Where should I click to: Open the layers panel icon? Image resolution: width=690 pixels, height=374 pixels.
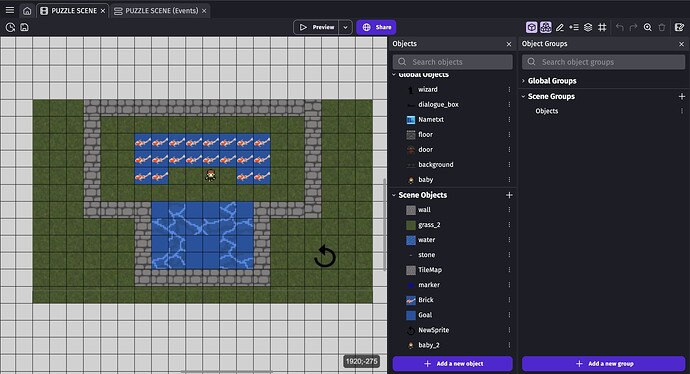pos(588,27)
